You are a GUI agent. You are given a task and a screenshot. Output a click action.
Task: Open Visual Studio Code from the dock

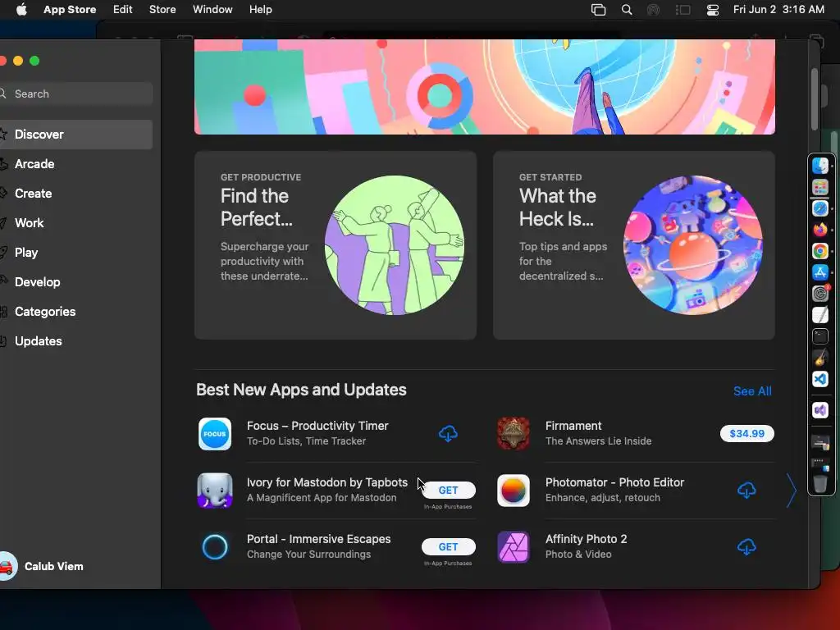click(x=819, y=379)
